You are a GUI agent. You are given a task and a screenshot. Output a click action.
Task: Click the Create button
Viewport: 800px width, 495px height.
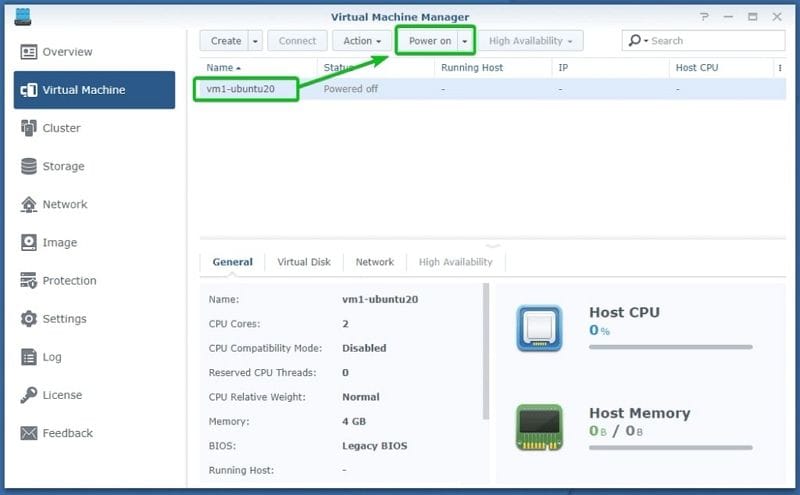point(226,41)
